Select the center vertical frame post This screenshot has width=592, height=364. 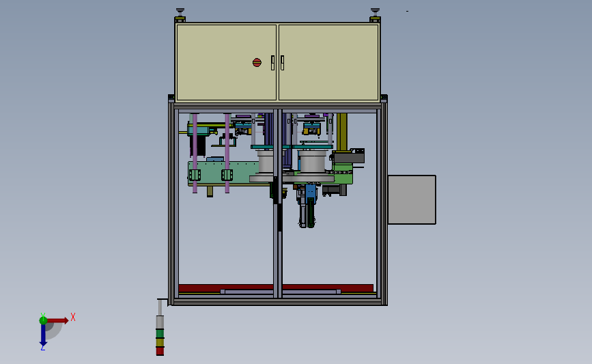pyautogui.click(x=278, y=204)
